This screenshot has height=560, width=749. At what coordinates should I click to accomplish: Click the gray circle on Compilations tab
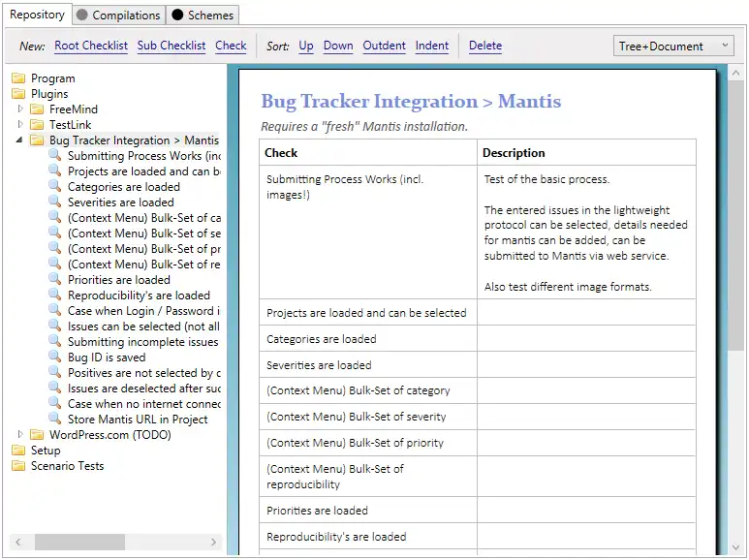[x=82, y=15]
